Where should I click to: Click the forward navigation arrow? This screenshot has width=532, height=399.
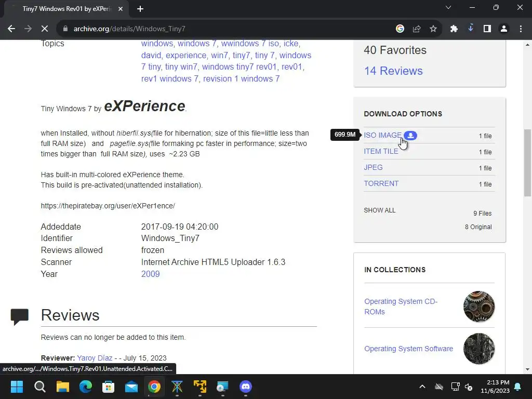(x=28, y=29)
